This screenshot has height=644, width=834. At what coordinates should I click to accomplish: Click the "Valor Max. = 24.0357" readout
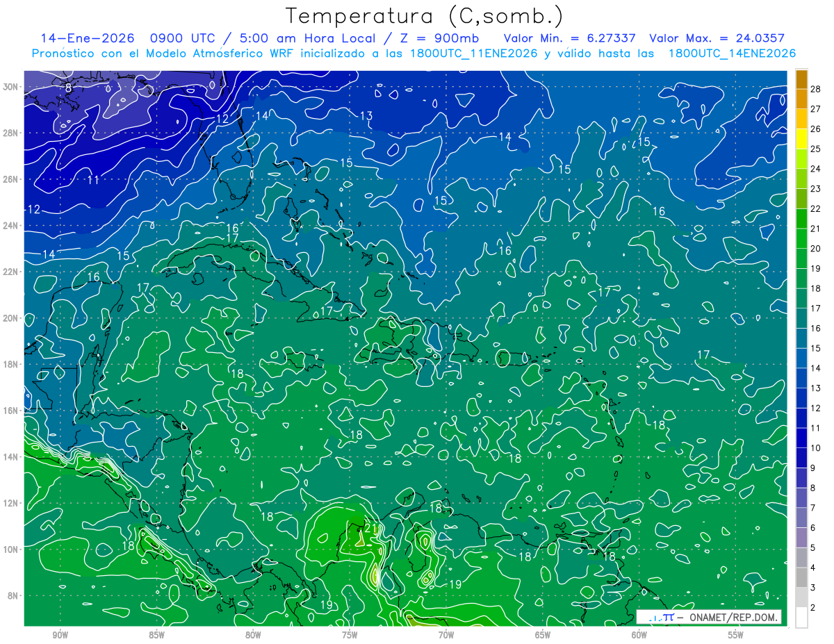[x=717, y=38]
